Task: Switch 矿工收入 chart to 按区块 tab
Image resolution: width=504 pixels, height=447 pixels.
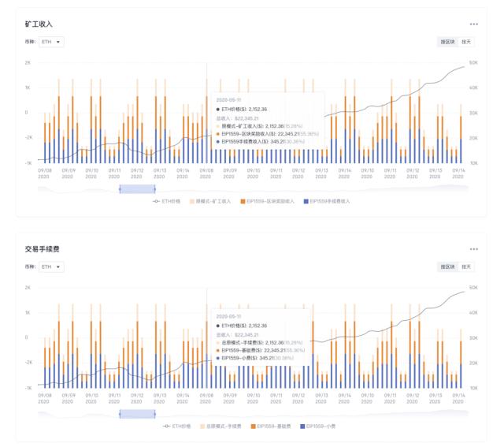Action: 447,42
